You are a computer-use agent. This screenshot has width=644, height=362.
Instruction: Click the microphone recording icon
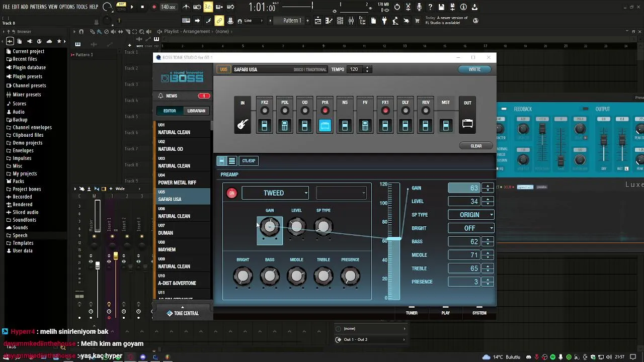pyautogui.click(x=419, y=7)
